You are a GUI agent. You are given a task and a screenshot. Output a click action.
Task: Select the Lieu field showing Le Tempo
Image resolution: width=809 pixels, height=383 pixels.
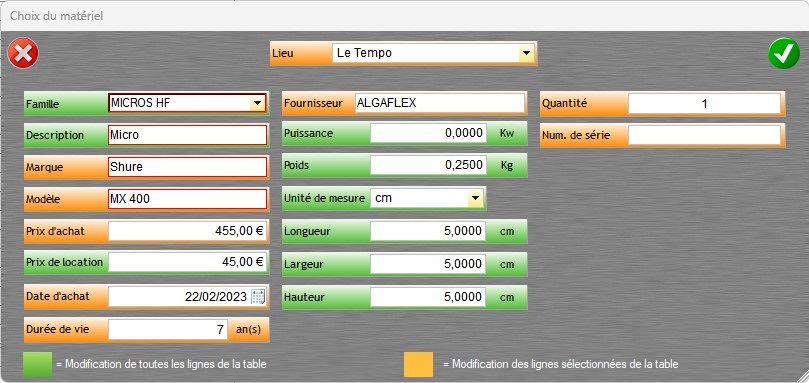[433, 53]
